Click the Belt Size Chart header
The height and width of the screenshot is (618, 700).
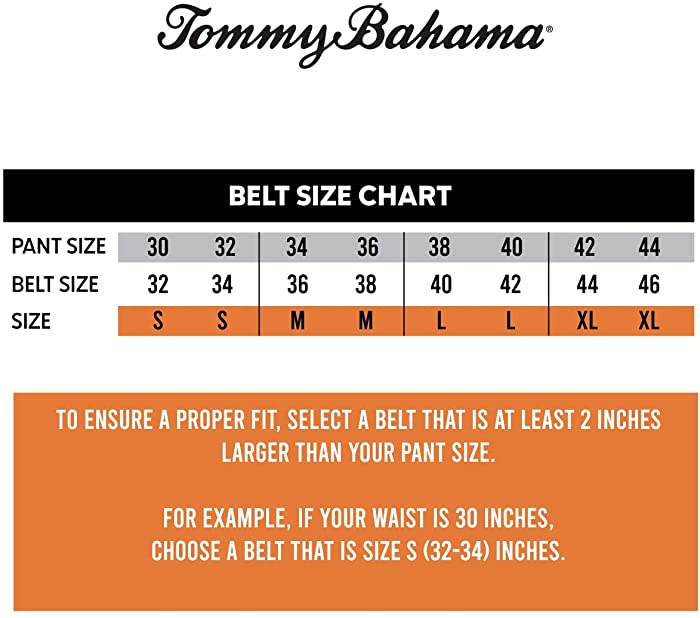point(340,196)
